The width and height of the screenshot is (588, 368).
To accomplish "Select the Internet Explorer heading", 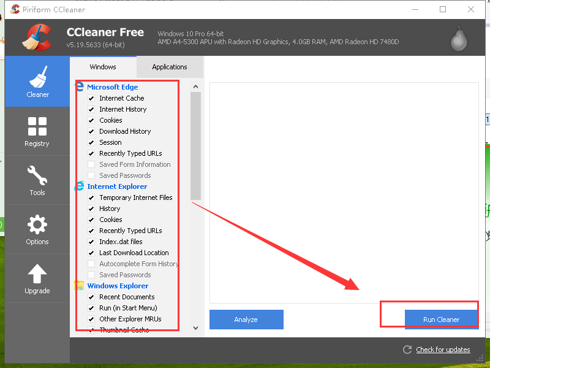I will coord(117,186).
